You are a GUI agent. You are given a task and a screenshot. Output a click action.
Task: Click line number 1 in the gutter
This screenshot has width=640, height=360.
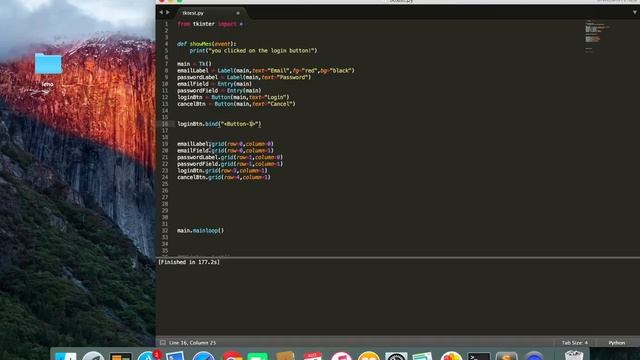166,24
